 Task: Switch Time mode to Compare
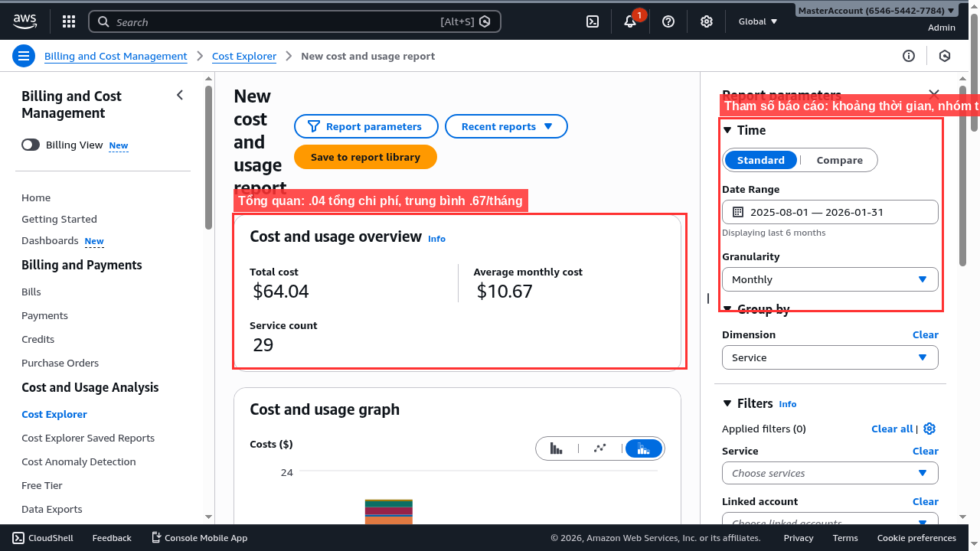[839, 160]
